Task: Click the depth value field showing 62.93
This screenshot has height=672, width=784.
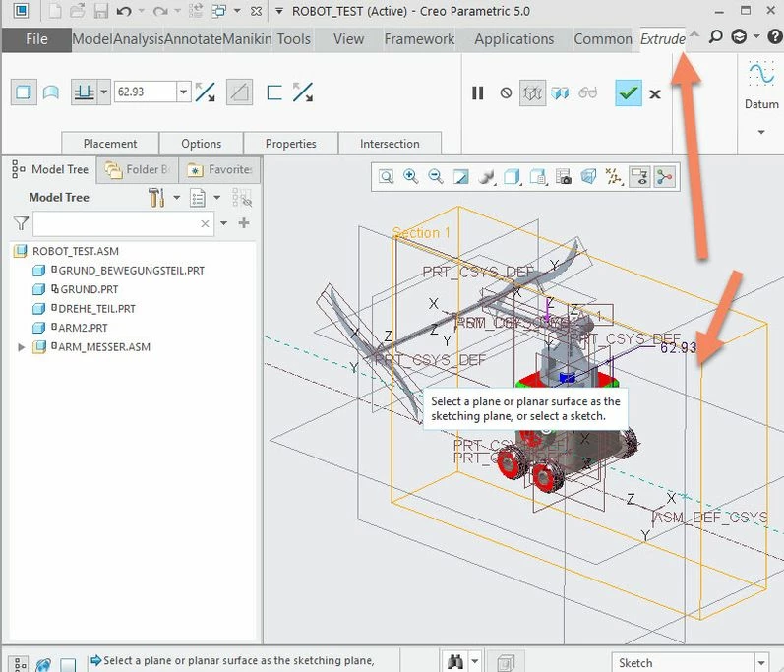Action: (145, 92)
